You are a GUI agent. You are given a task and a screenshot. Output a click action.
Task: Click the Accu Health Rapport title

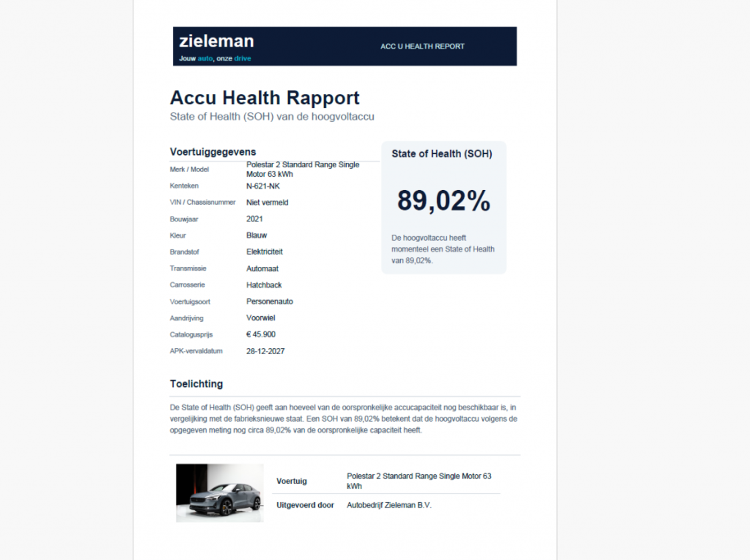tap(265, 98)
